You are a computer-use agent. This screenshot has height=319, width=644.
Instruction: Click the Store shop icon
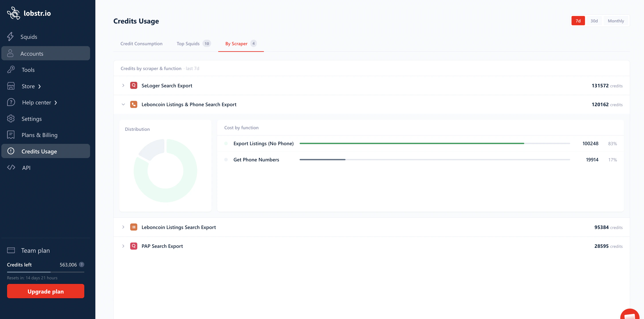[x=11, y=86]
